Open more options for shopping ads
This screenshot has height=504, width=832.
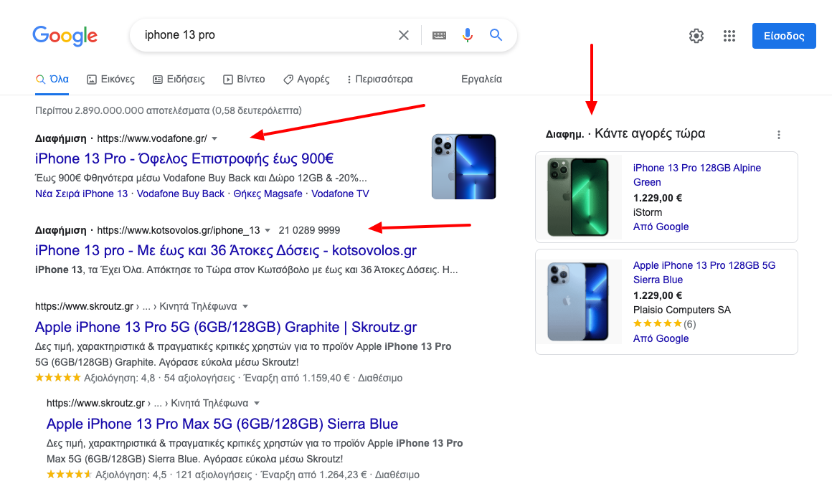point(779,135)
